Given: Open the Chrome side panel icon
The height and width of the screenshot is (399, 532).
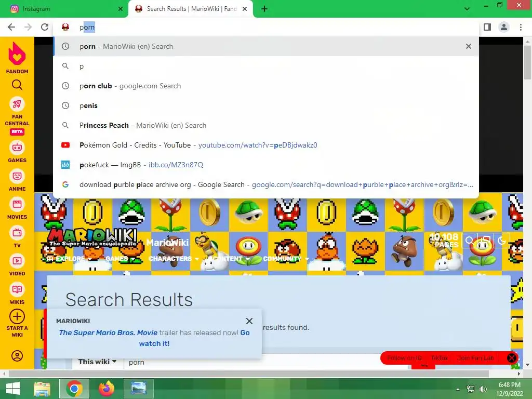Looking at the screenshot, I should pyautogui.click(x=487, y=27).
